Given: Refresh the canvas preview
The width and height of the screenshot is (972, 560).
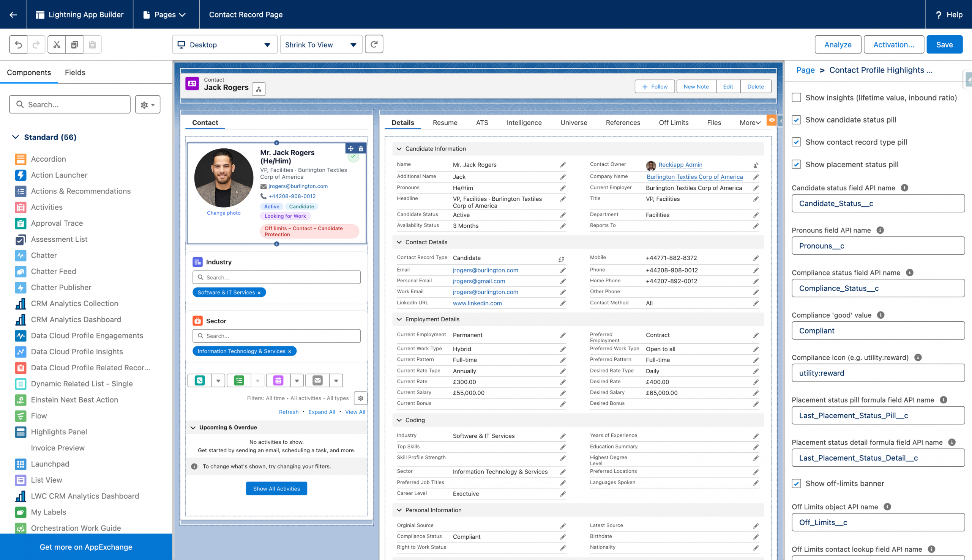Looking at the screenshot, I should [x=374, y=45].
